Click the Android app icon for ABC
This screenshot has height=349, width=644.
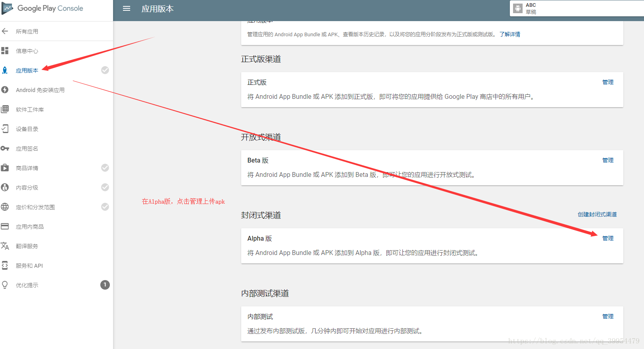point(518,8)
